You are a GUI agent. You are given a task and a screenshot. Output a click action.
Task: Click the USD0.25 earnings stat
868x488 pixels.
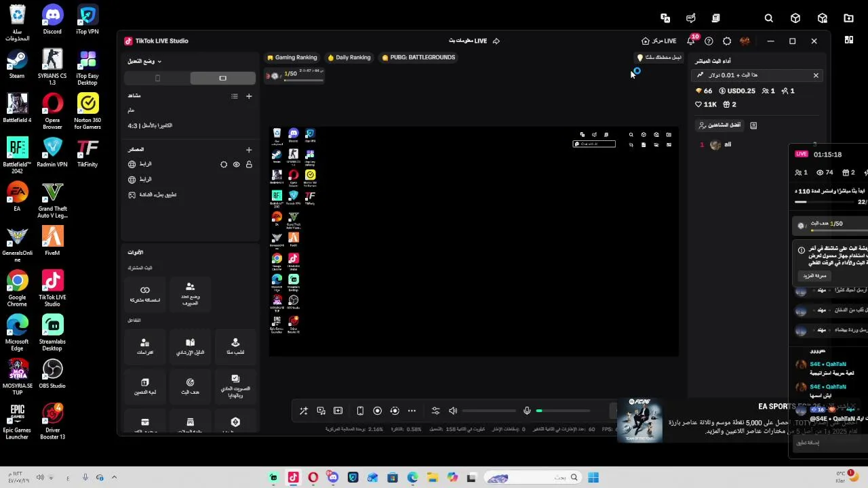click(x=737, y=91)
